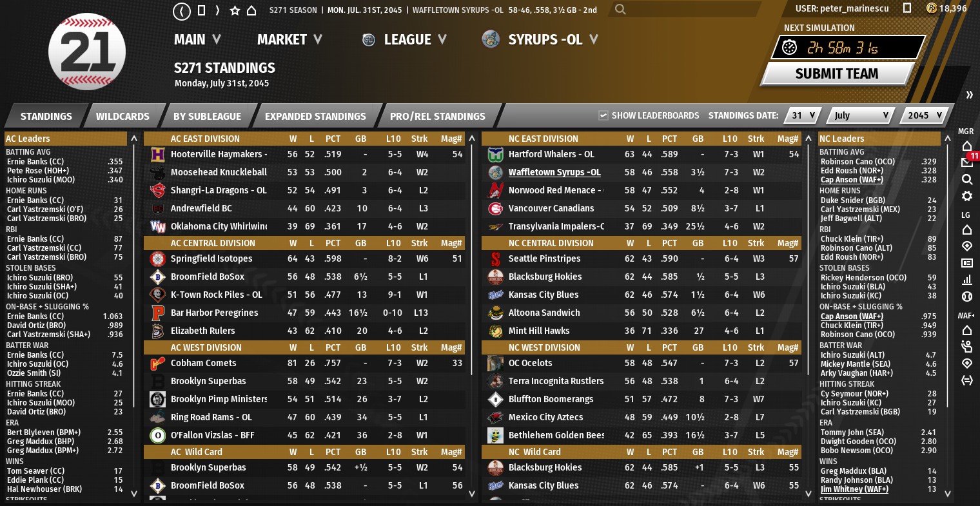Open the mailbox with 11 unread messages
This screenshot has width=980, height=506.
click(x=967, y=162)
